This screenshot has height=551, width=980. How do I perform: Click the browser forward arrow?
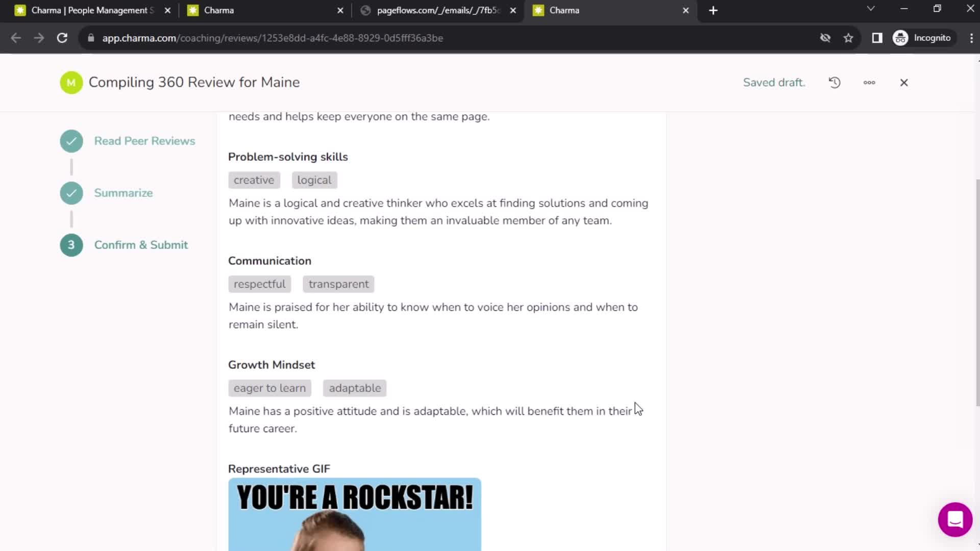click(x=39, y=38)
